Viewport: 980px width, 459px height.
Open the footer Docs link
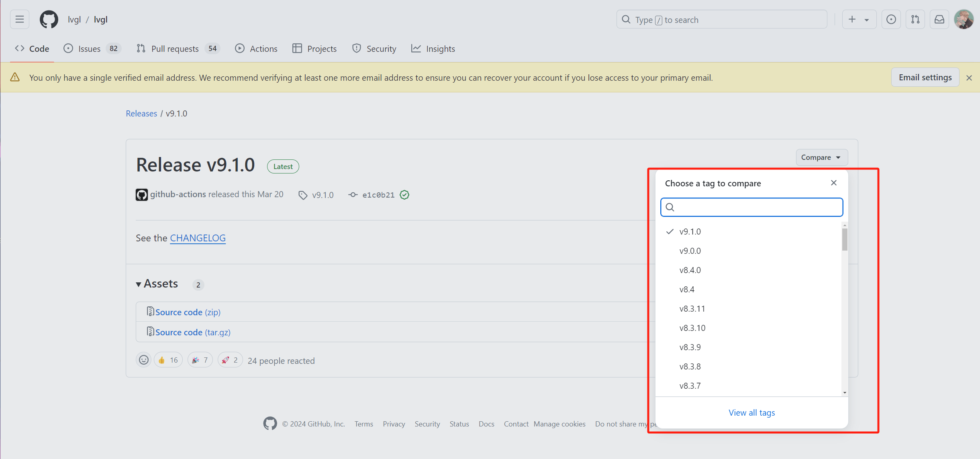(486, 424)
